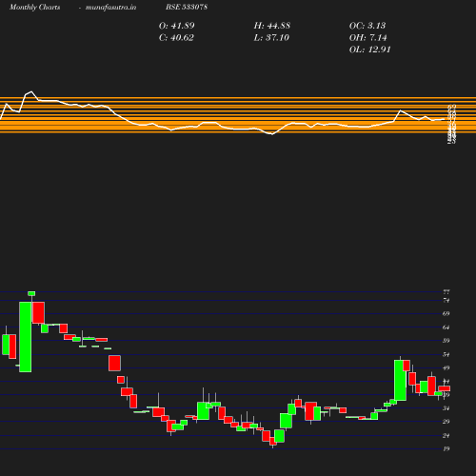Screen dimensions: 476x476
Task: Click the 'OH: 7.14' reading
Action: click(x=368, y=38)
